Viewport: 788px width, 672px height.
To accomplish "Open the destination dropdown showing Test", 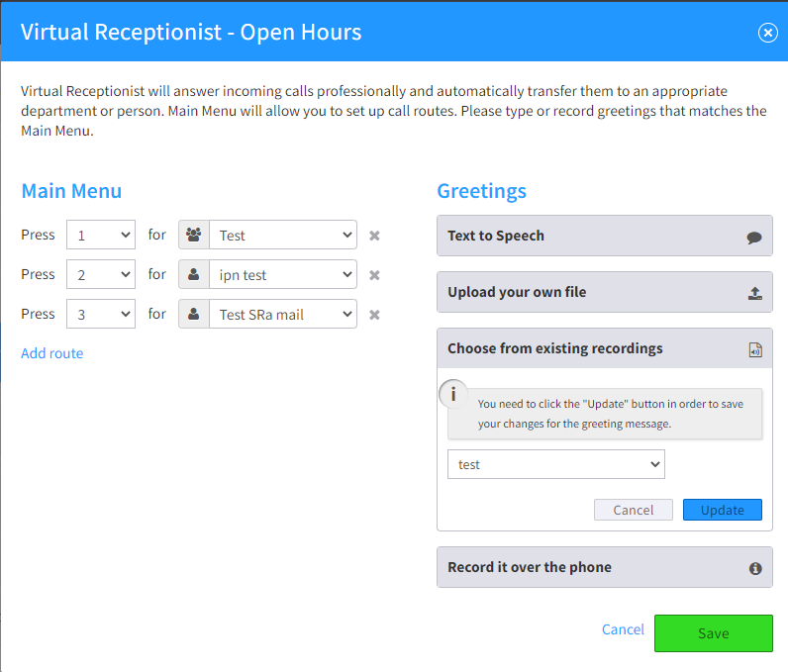I will click(x=283, y=235).
